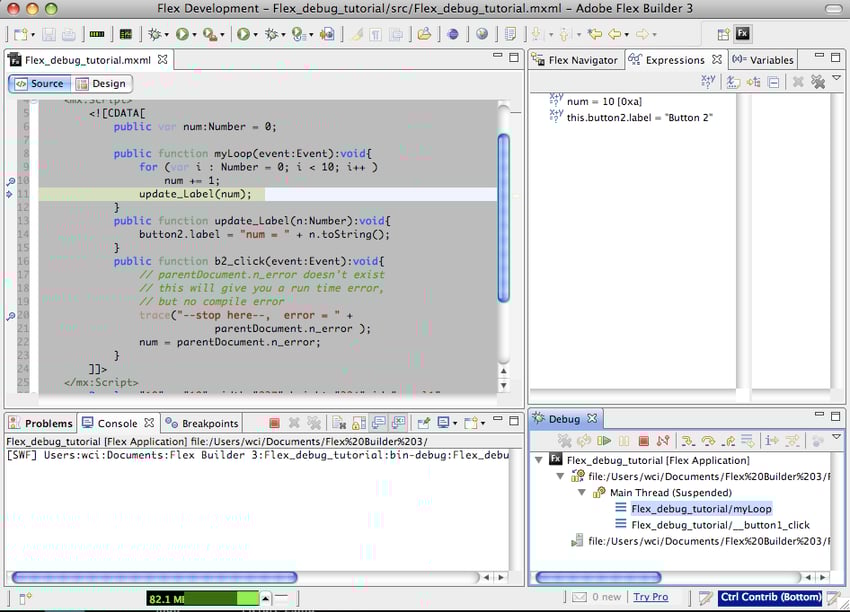The width and height of the screenshot is (850, 612).
Task: Collapse the Main Thread (Suspended) node
Action: 581,493
